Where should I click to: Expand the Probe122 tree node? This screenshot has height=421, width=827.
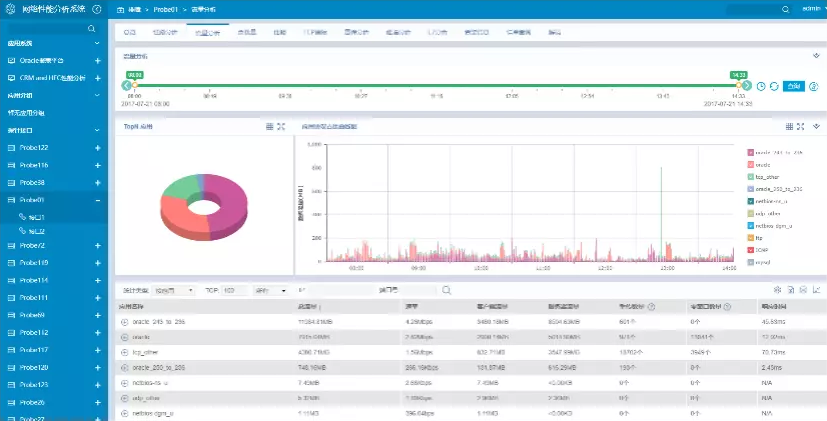click(x=97, y=148)
